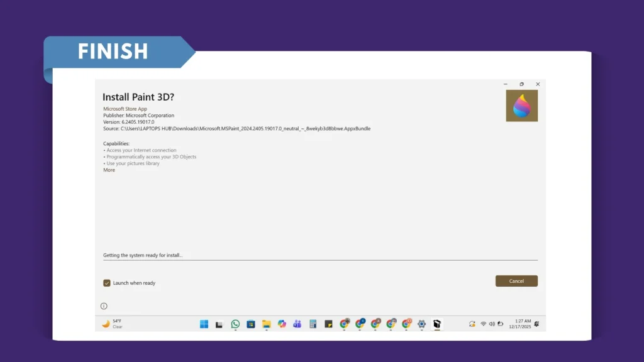Click the App Installer taskbar icon
Viewport: 644px width, 362px height.
click(x=437, y=324)
